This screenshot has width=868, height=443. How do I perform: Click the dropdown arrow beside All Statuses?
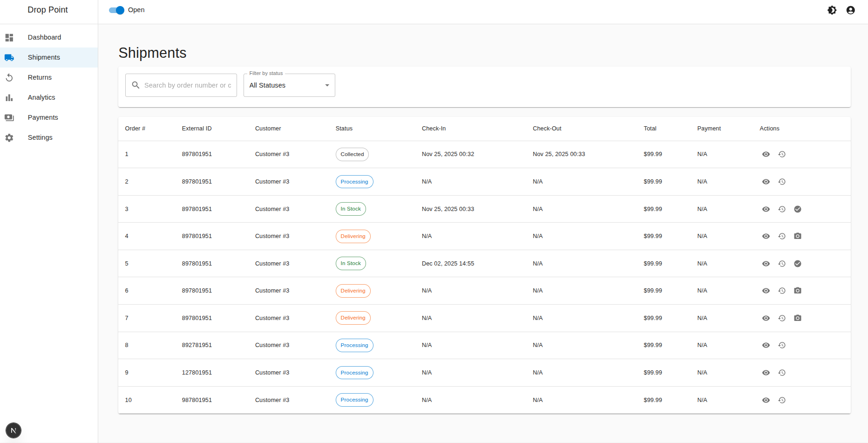click(327, 85)
